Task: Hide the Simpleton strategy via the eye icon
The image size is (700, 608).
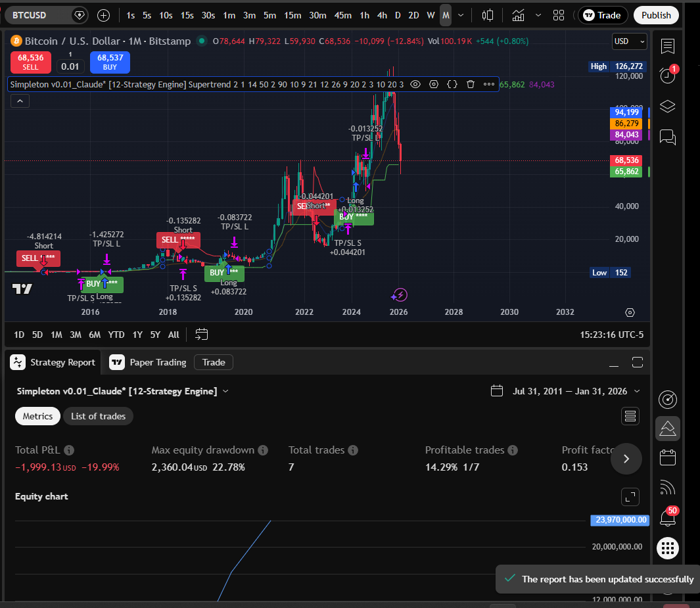Action: click(x=416, y=84)
